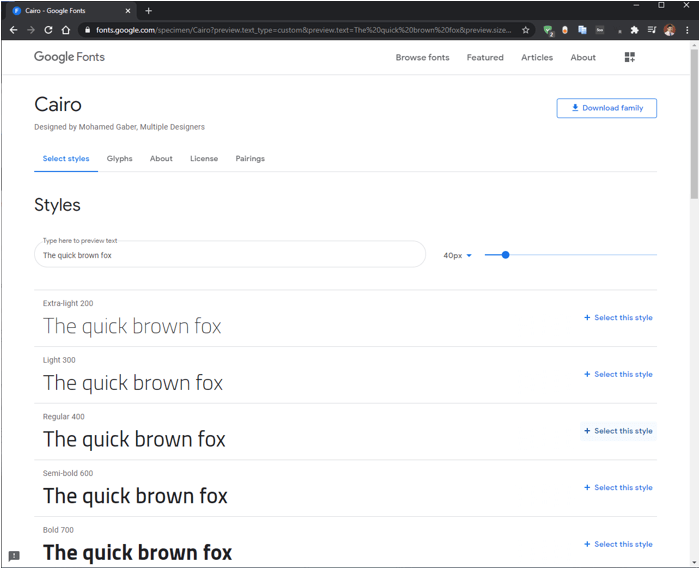The height and width of the screenshot is (569, 700).
Task: Open the Featured page
Action: point(485,57)
